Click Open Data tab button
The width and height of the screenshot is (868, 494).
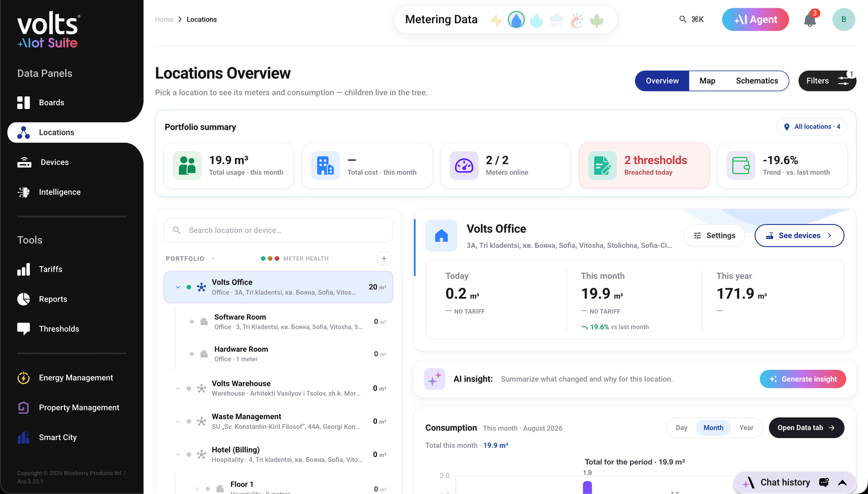[x=806, y=428]
